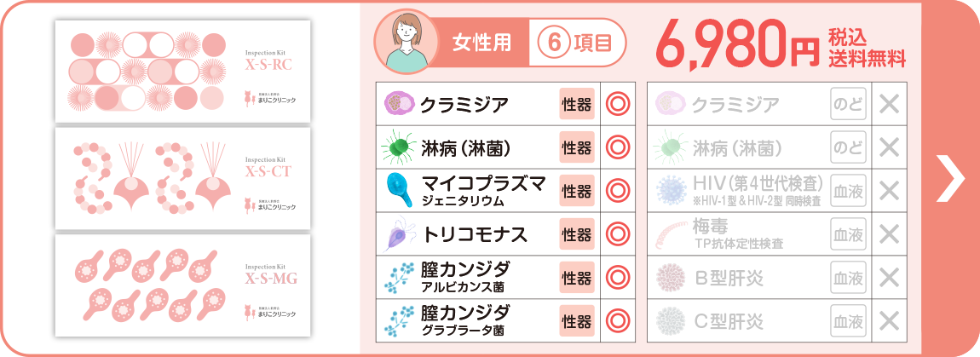Open the kit details with the right chevron arrow

click(x=951, y=178)
